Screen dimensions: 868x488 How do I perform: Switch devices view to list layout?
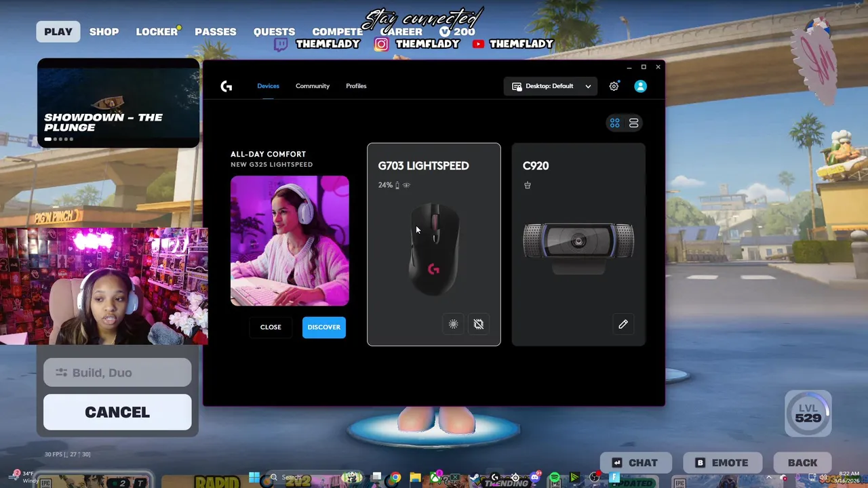[x=633, y=123]
